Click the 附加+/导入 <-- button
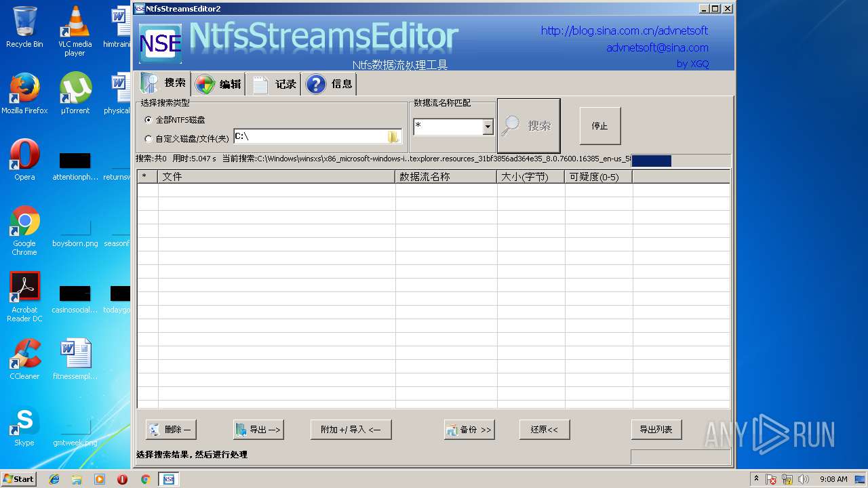868x488 pixels. coord(351,430)
